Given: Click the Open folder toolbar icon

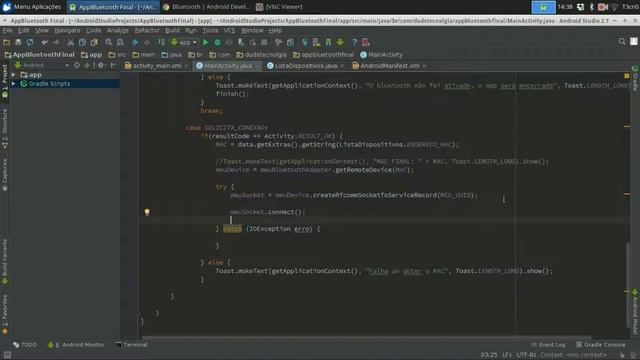Looking at the screenshot, I should (x=7, y=42).
